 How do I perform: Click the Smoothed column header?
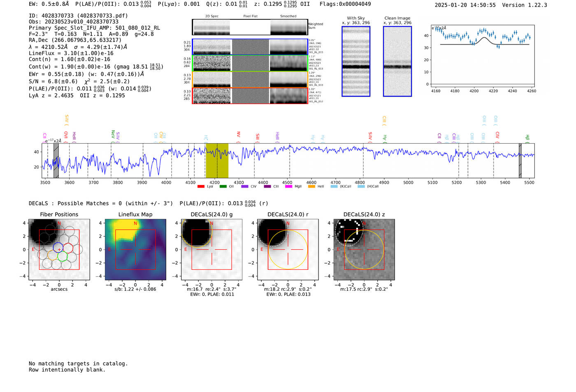[288, 16]
